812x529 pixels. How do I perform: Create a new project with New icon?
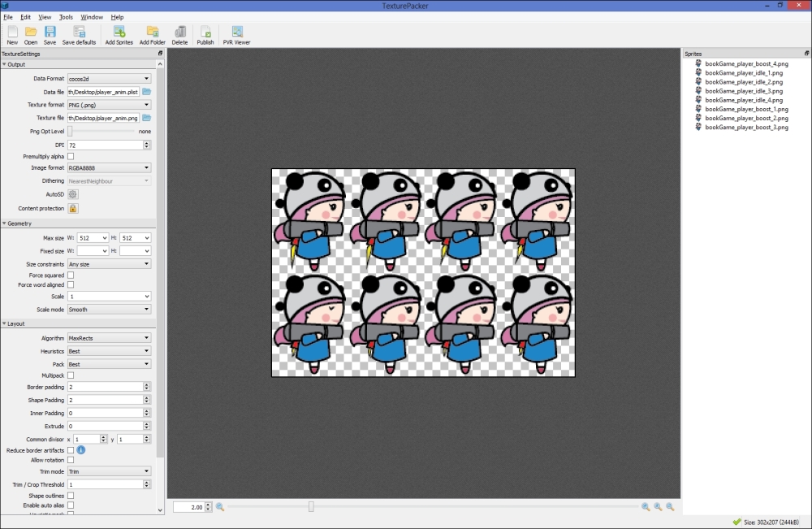(12, 35)
